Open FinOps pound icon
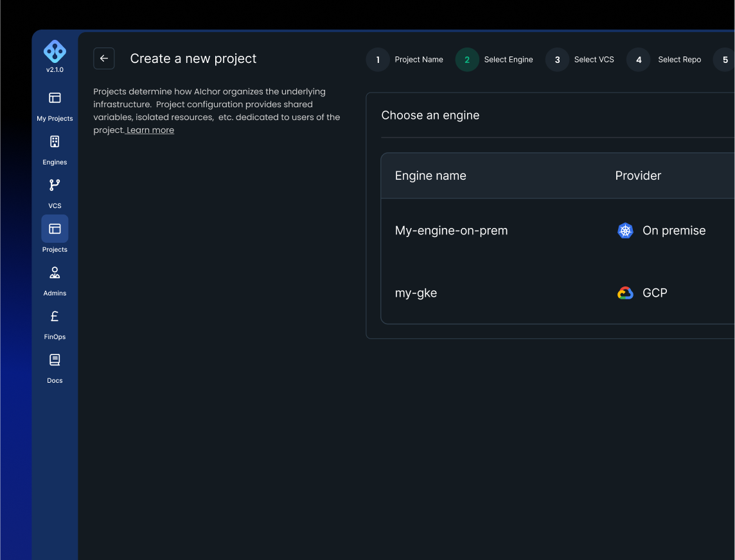 pyautogui.click(x=55, y=317)
